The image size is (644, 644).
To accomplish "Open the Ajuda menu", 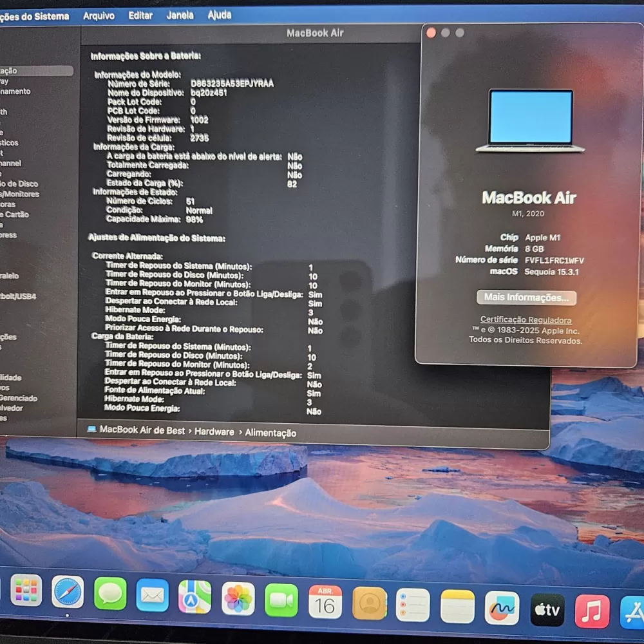I will [220, 15].
